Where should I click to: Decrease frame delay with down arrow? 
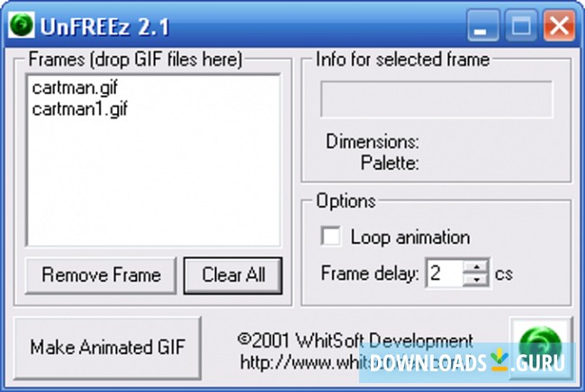pyautogui.click(x=476, y=280)
